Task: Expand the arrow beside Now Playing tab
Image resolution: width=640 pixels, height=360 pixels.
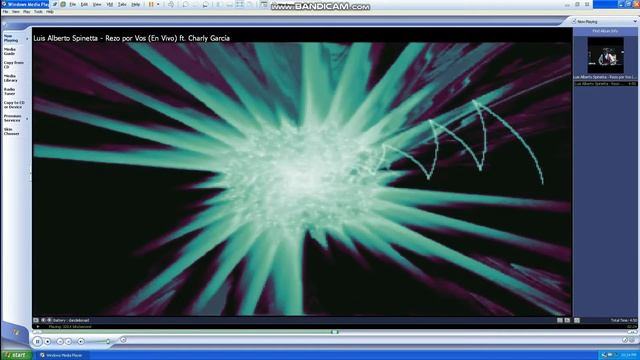Action: 27,38
